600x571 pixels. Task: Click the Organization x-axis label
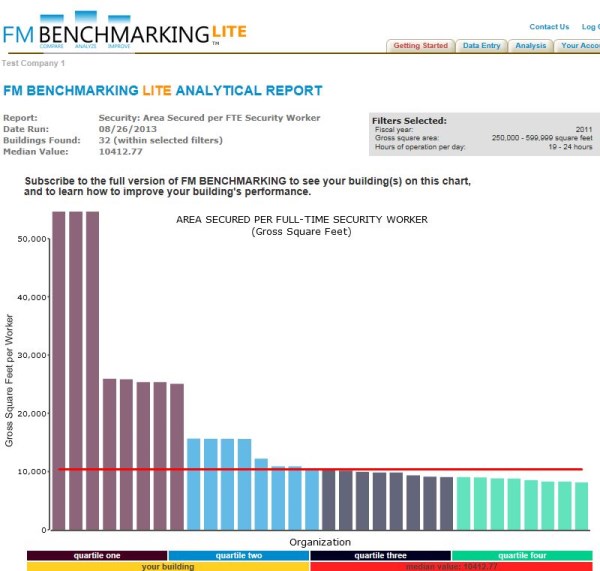320,542
